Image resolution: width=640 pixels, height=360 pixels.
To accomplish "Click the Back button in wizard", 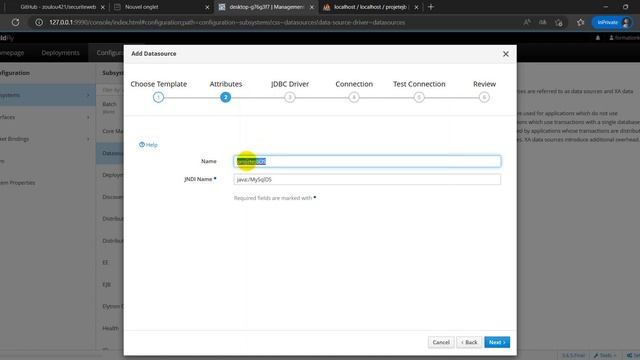I will tap(469, 342).
